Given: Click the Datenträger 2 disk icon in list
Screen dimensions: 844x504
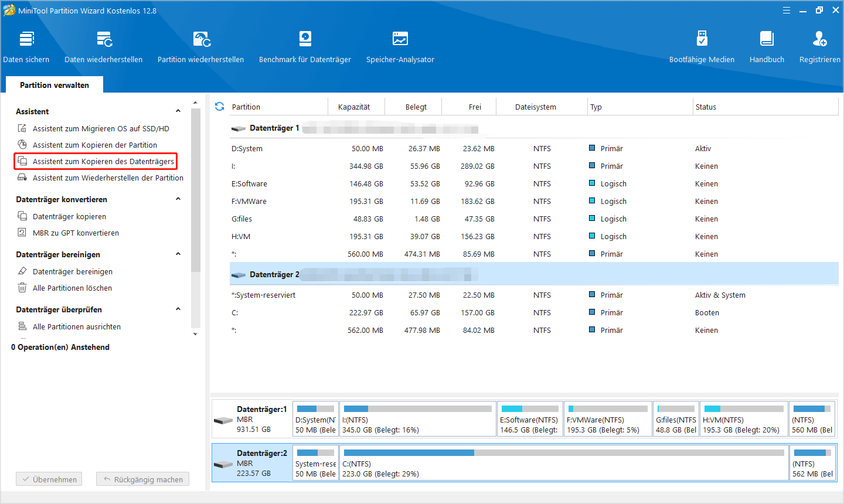Looking at the screenshot, I should 239,275.
